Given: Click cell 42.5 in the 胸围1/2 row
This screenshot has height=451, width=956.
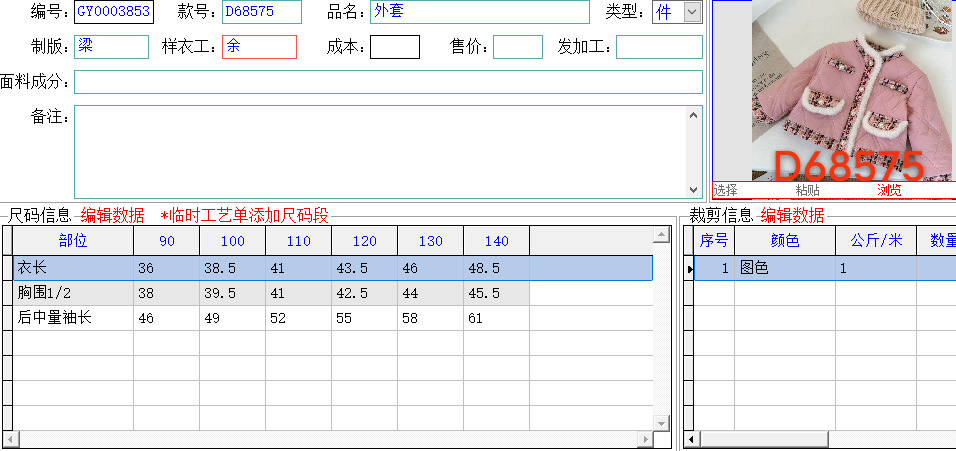Looking at the screenshot, I should click(365, 293).
